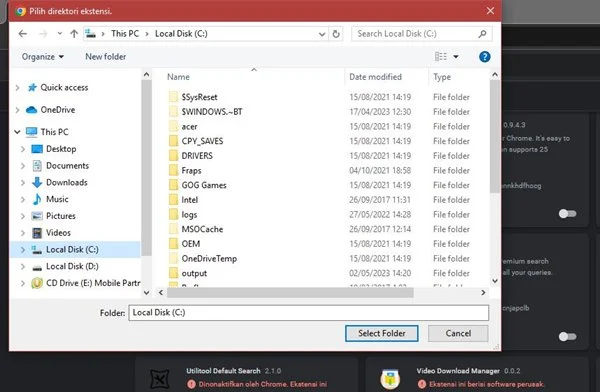Open the recent locations dropdown arrow
Image resolution: width=600 pixels, height=392 pixels.
click(x=60, y=34)
